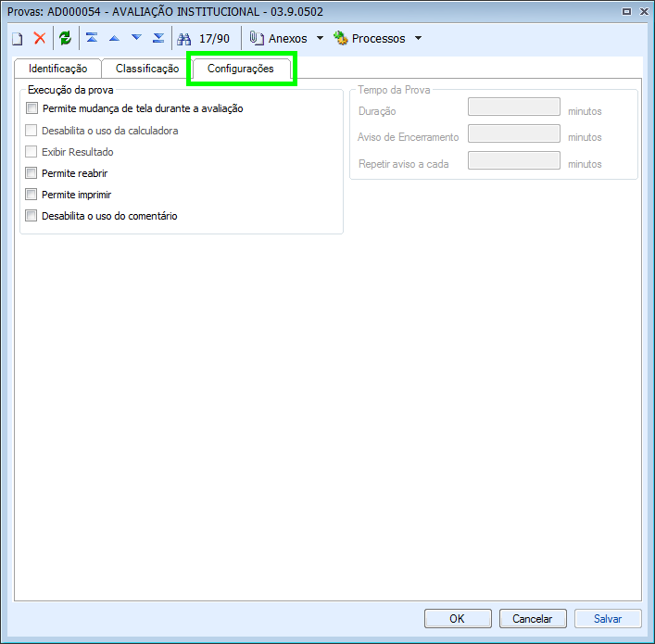Go to last record arrow icon
The image size is (655, 644).
(x=158, y=38)
